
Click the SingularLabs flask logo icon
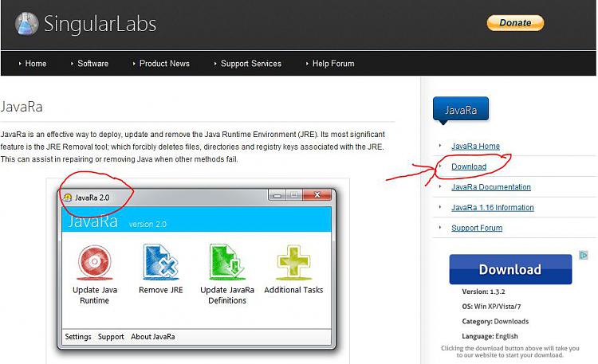pyautogui.click(x=26, y=24)
